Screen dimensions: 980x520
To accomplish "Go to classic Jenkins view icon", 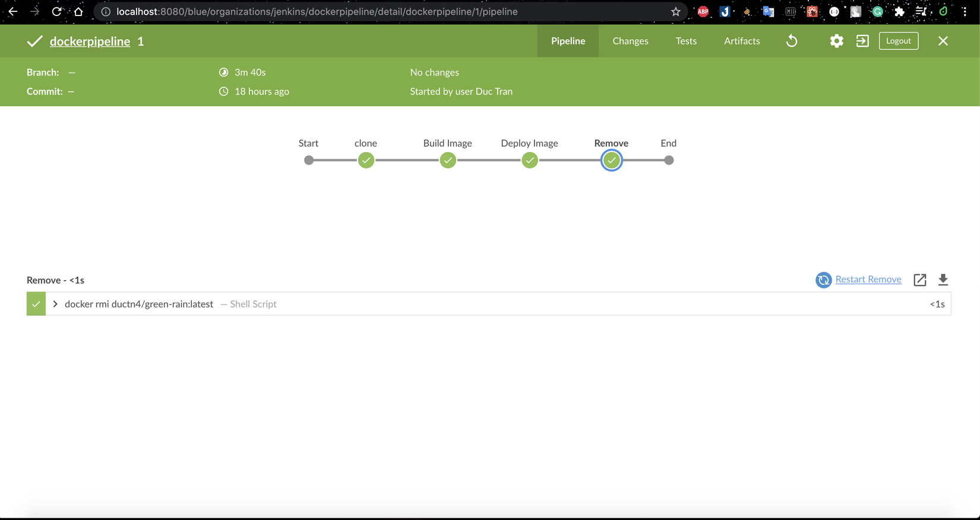I will (x=862, y=41).
